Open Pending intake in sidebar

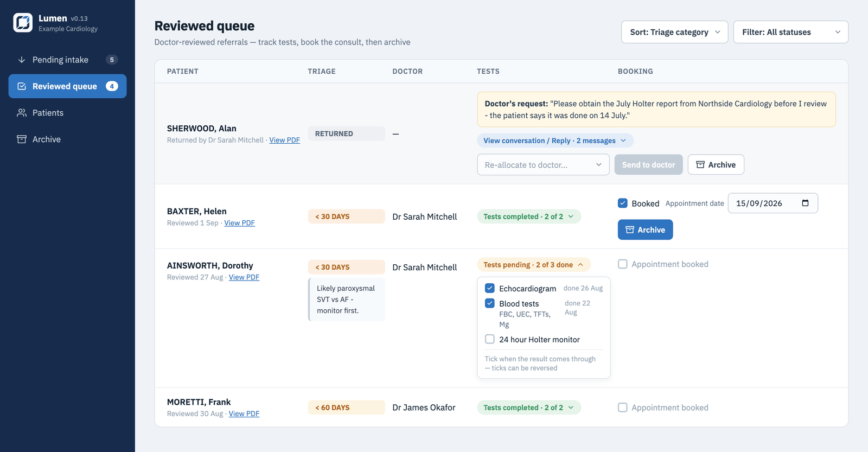click(67, 60)
